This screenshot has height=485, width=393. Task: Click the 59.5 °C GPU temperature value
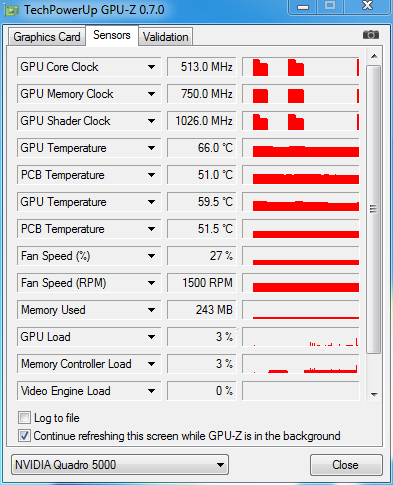point(202,202)
